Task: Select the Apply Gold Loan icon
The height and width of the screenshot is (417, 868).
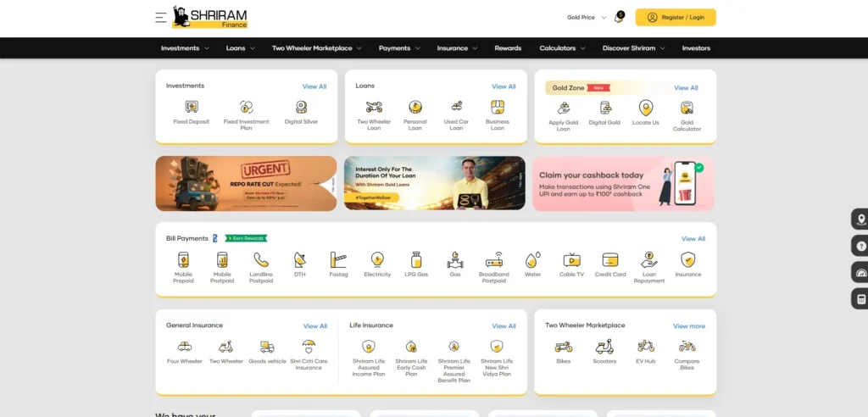Action: 564,108
